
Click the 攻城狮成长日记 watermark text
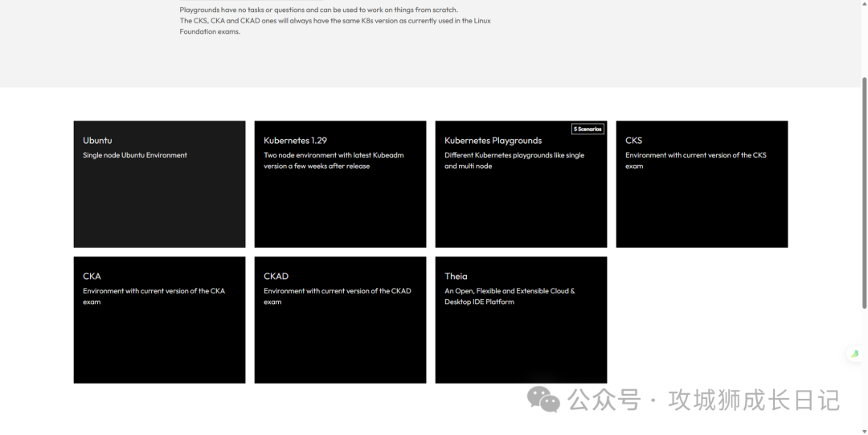pyautogui.click(x=754, y=400)
